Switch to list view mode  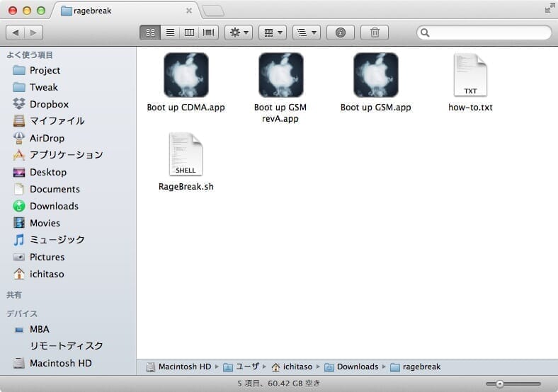[x=170, y=33]
